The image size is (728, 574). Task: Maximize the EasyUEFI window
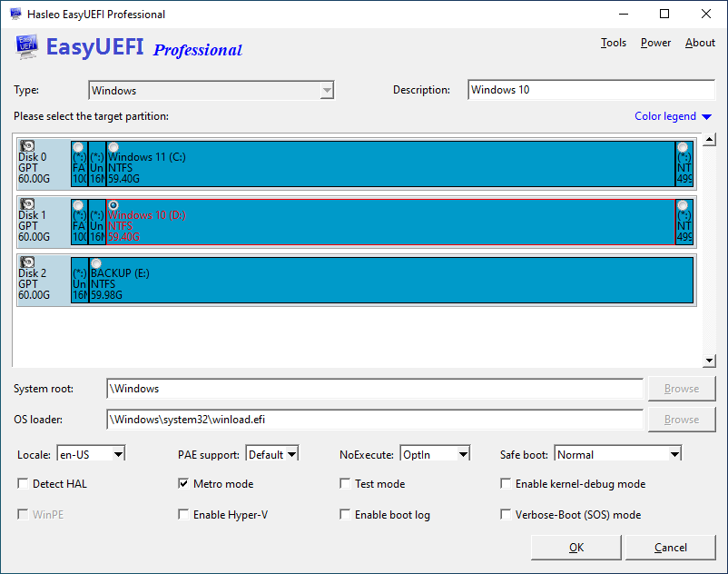pos(664,14)
